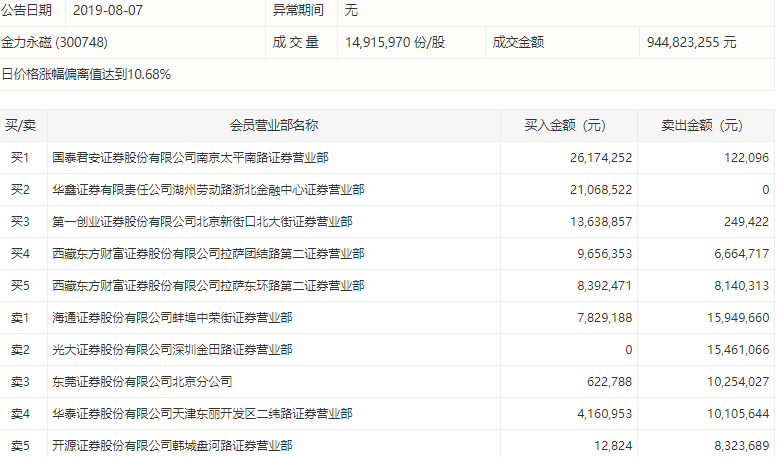Select stock name 金力永磁 (300748)
Image resolution: width=777 pixels, height=457 pixels.
tap(55, 43)
